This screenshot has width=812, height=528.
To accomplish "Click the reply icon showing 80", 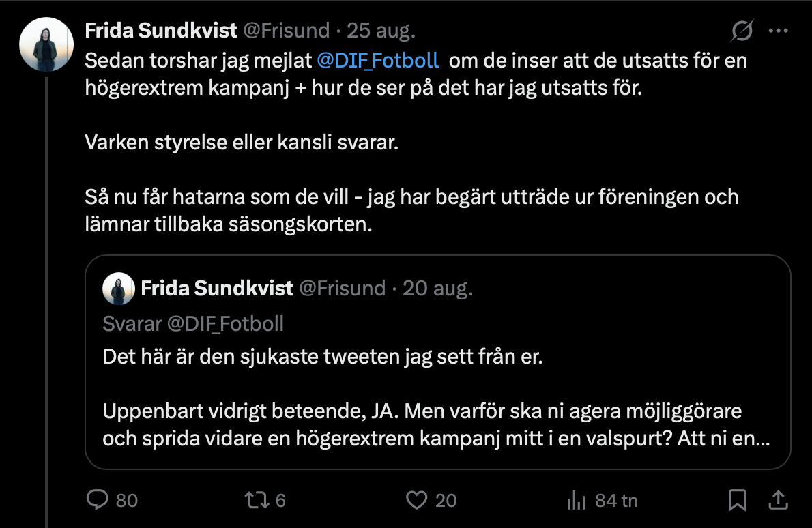I will [x=97, y=499].
